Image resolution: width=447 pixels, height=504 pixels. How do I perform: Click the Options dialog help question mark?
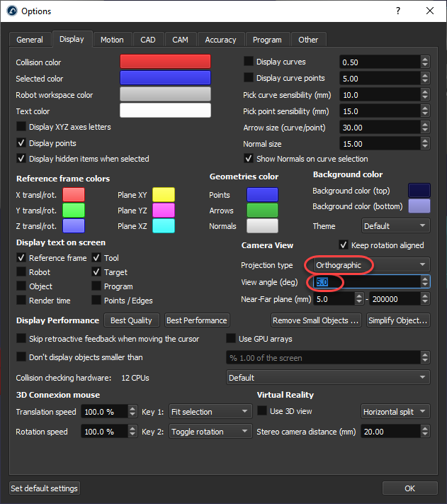tap(399, 11)
